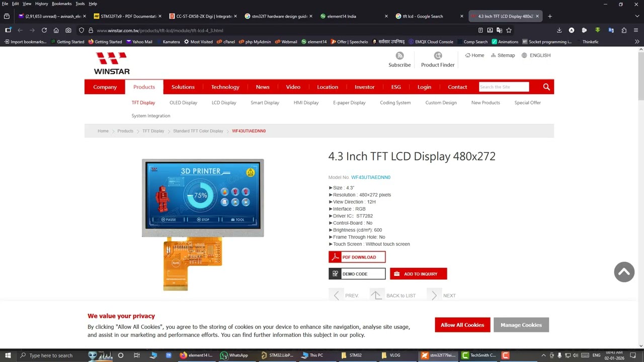Go to the browser home icon
Screen dimensions: 644x362
(x=56, y=30)
